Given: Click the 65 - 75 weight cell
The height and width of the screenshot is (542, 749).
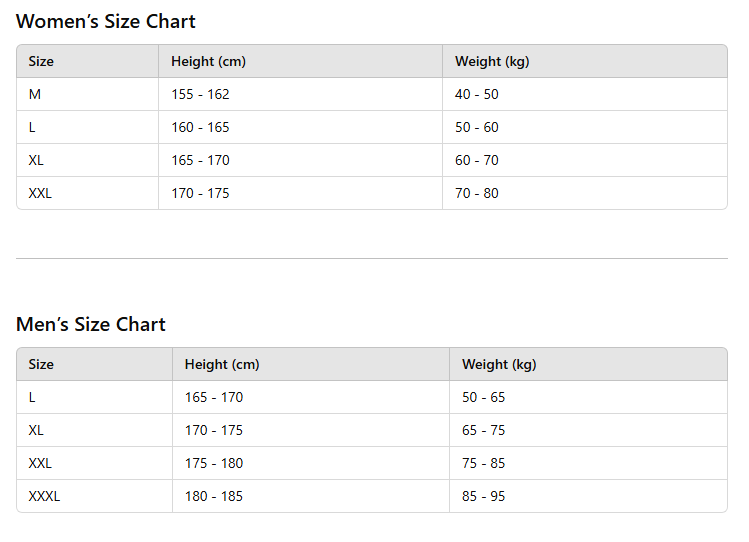Looking at the screenshot, I should coord(484,430).
